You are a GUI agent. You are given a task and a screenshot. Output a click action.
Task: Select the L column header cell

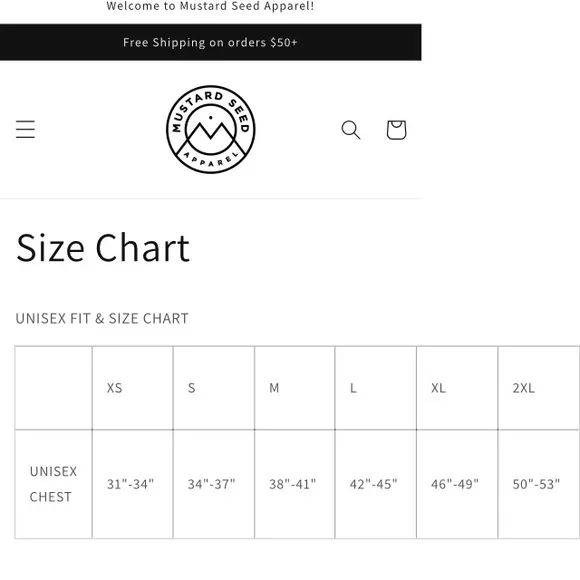point(375,388)
